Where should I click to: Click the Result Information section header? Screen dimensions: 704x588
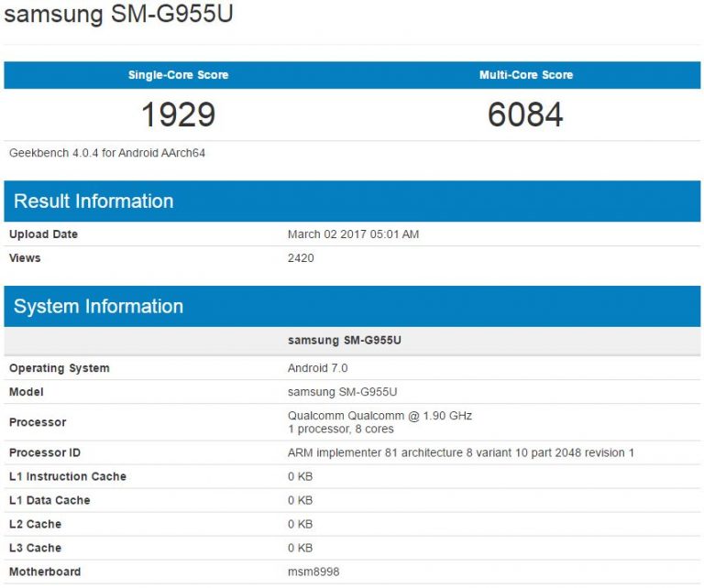pos(93,201)
